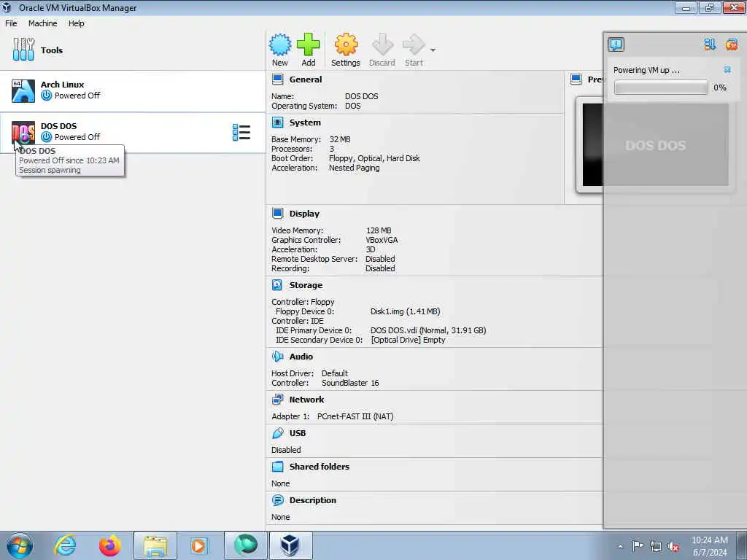The image size is (747, 560).
Task: Click the DOS DOS.vdi hard disk value
Action: (428, 330)
